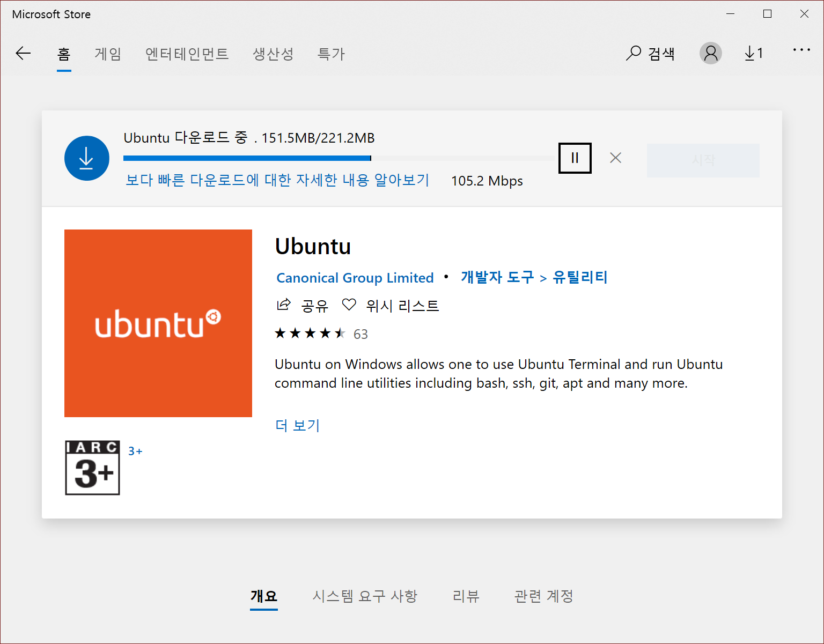Switch to the 리뷰 tab

[466, 596]
